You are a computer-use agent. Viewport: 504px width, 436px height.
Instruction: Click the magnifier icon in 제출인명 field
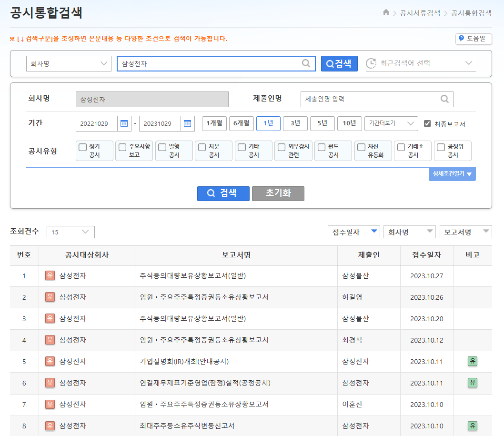coord(444,99)
